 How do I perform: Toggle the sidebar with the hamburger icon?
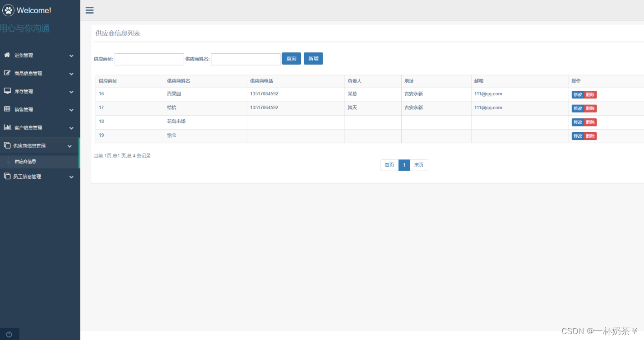(x=89, y=10)
